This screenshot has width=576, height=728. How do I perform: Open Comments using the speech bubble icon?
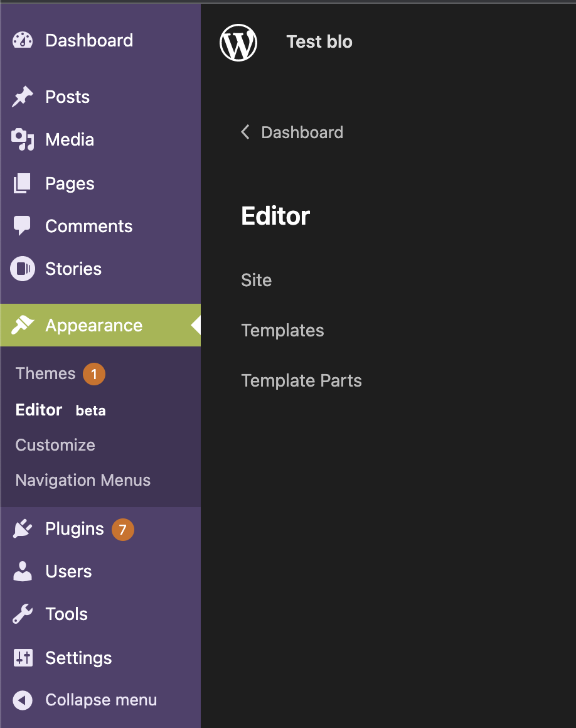pos(22,225)
